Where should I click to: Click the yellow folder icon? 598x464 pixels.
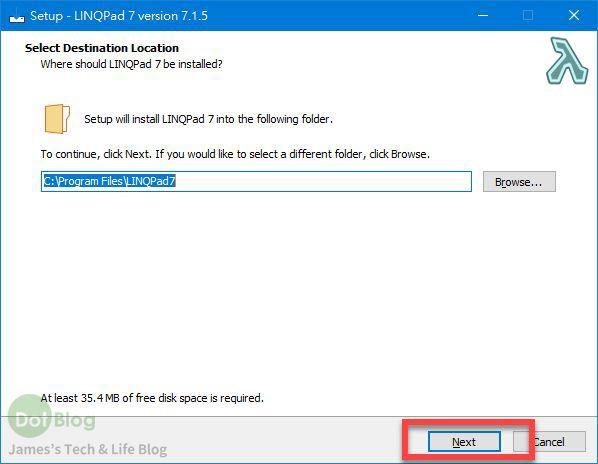click(57, 119)
